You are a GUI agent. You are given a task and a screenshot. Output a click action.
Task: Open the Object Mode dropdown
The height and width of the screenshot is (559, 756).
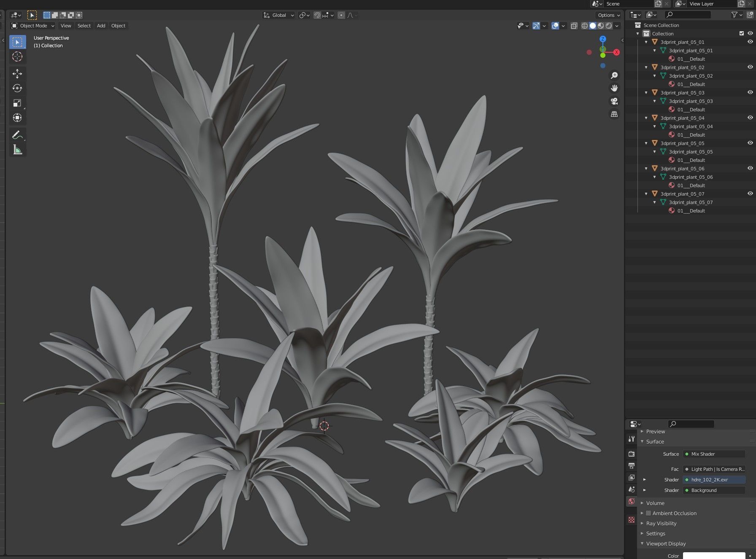tap(33, 26)
